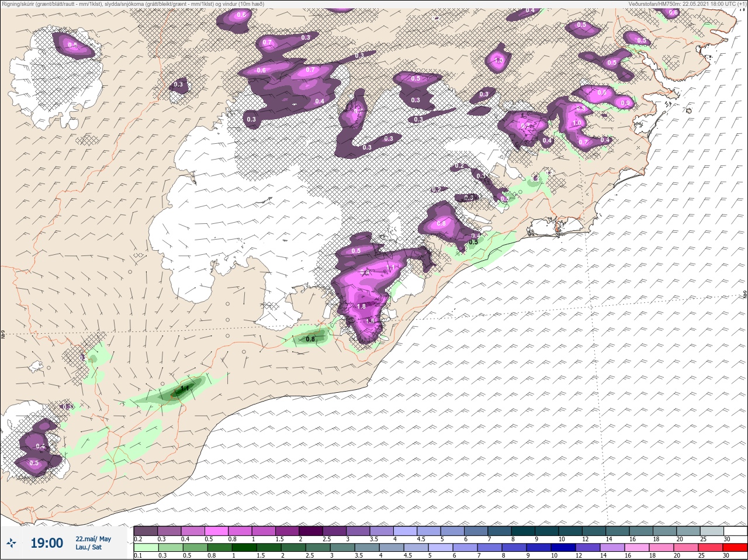
Task: Click the '1.1' value in dark green rain streak
Action: (x=186, y=388)
